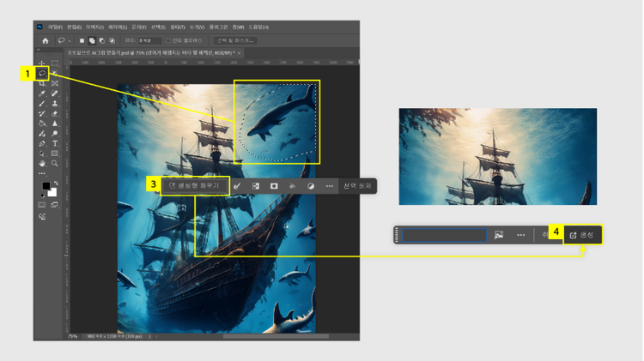Viewport: 644px width, 361px height.
Task: Toggle Quick Mask mode icon
Action: [42, 205]
